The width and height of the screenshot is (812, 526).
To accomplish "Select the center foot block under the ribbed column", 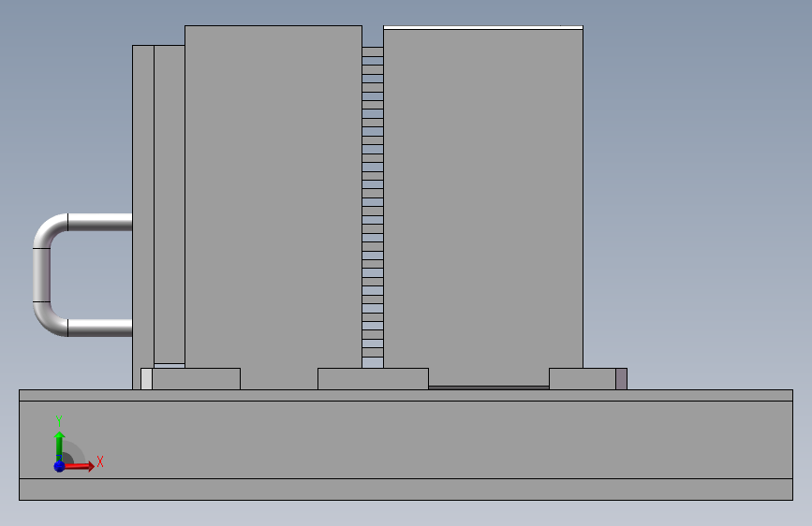I will tap(373, 379).
